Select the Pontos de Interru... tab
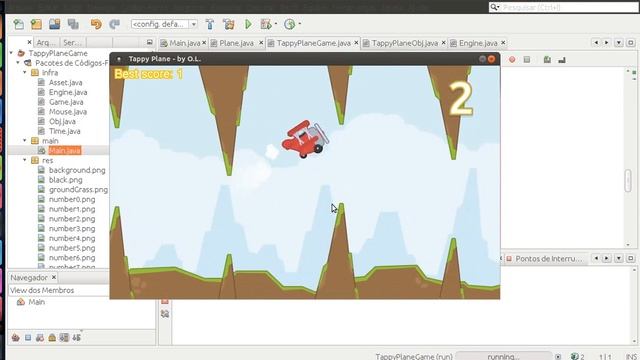 tap(544, 259)
